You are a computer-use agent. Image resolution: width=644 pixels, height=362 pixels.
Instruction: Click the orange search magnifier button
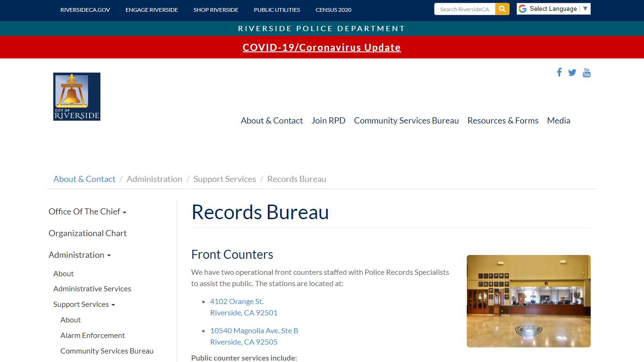click(503, 9)
